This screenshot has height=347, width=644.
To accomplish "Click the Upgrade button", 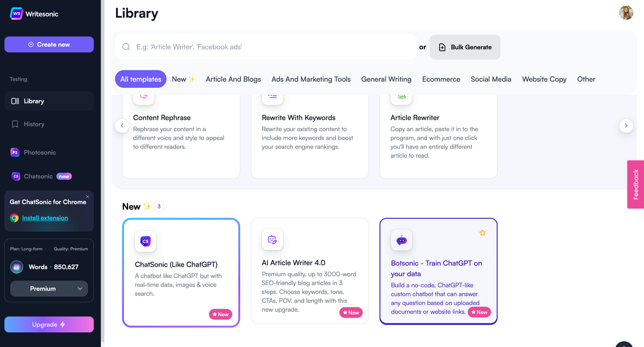I will (49, 324).
